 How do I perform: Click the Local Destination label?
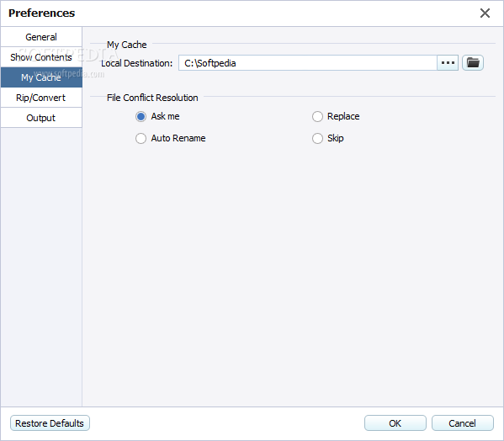tap(137, 63)
